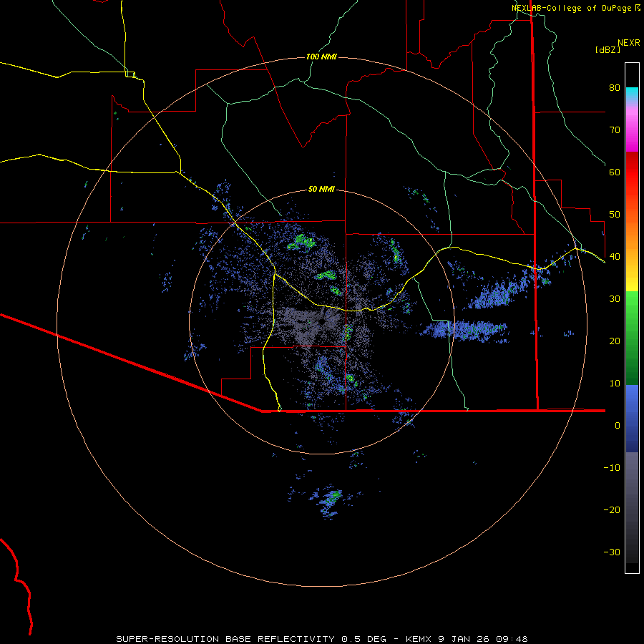Click the 40 dBZ scale value
Screen dimensions: 644x644
click(x=615, y=257)
